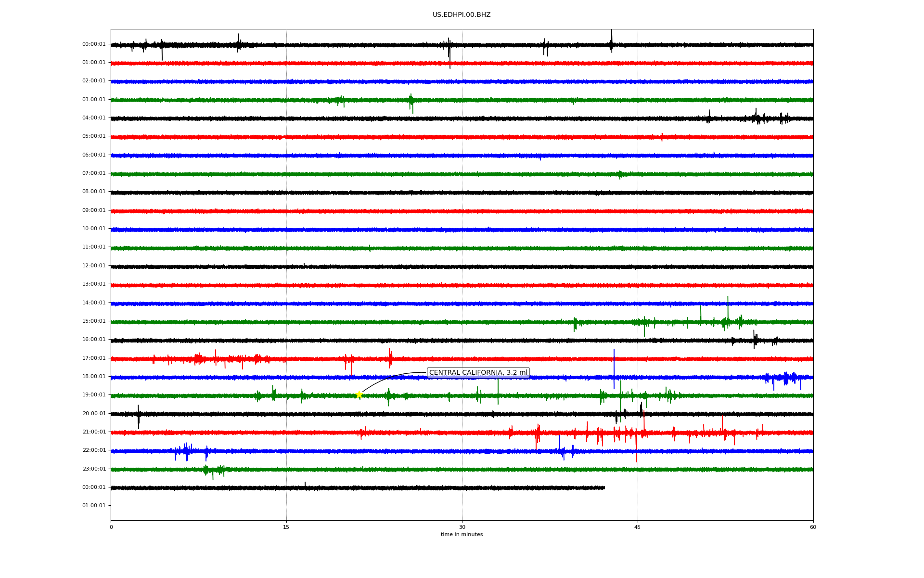Click the 30 tick on the minutes axis
924x578 pixels.
462,527
